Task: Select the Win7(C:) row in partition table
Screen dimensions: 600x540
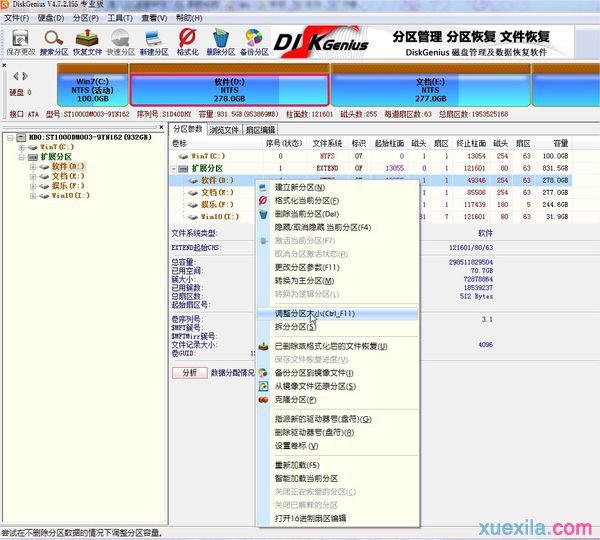Action: pos(370,156)
